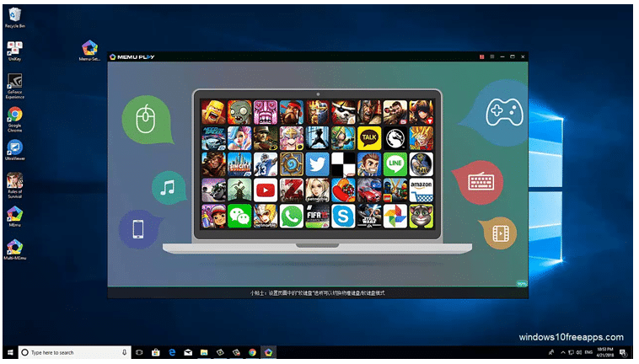Select the Memu-Set desktop shortcut
This screenshot has width=639, height=364.
point(89,51)
